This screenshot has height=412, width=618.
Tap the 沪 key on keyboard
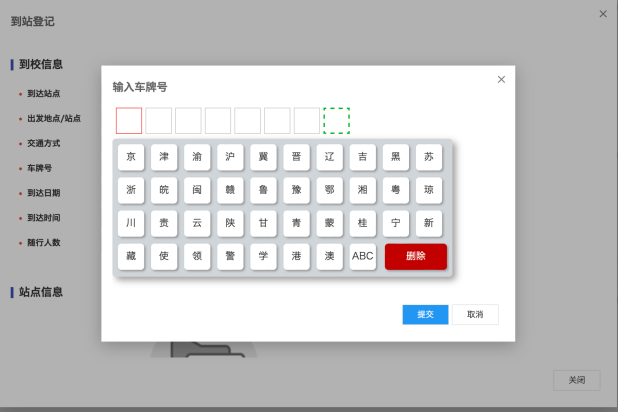tap(230, 157)
